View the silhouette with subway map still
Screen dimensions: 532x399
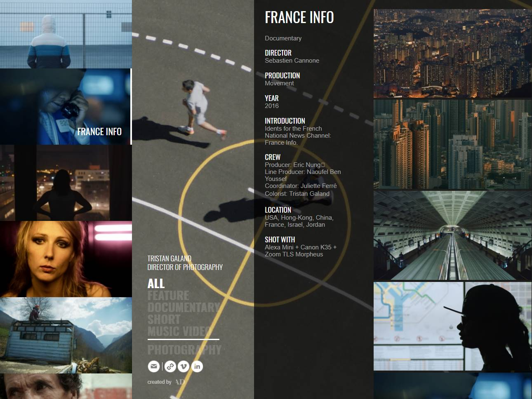[453, 326]
